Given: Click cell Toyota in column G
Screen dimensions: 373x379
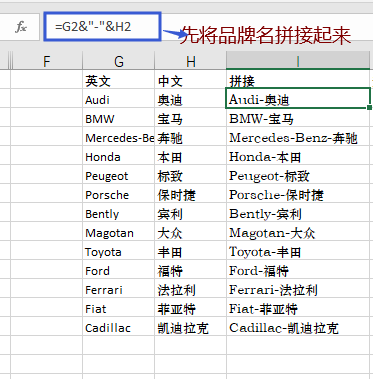Looking at the screenshot, I should (119, 251).
